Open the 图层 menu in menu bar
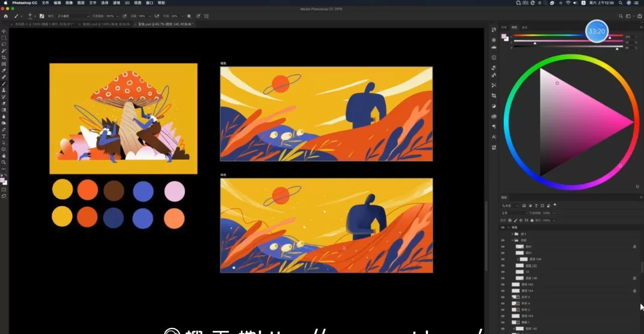Viewport: 644px width, 334px height. coord(80,3)
